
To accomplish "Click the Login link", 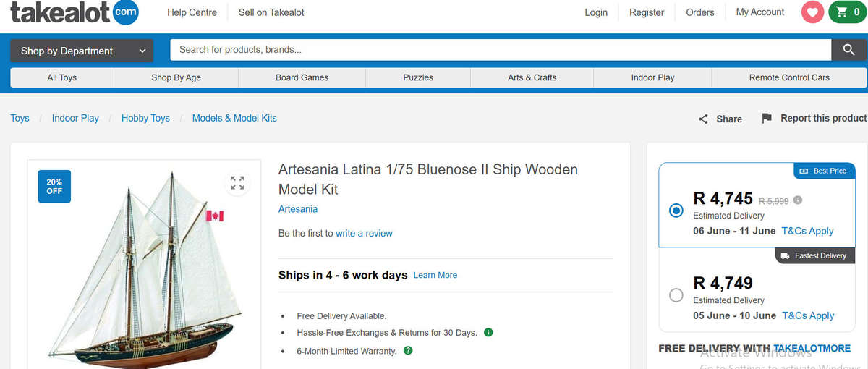I will point(596,12).
